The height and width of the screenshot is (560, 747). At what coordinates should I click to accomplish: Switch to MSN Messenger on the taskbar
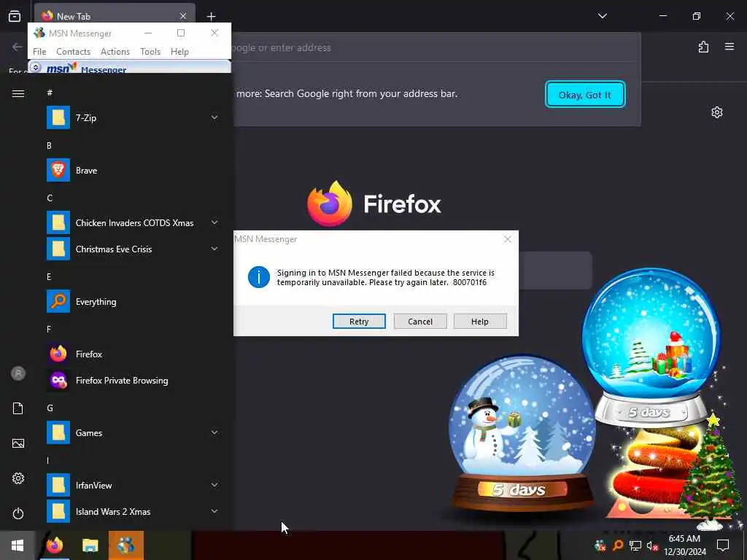[x=125, y=545]
